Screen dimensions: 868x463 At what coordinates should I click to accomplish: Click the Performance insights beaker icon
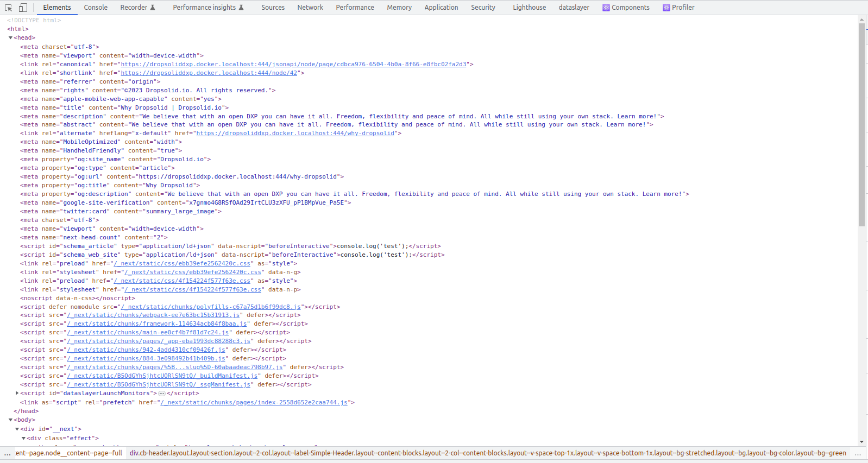pos(241,8)
